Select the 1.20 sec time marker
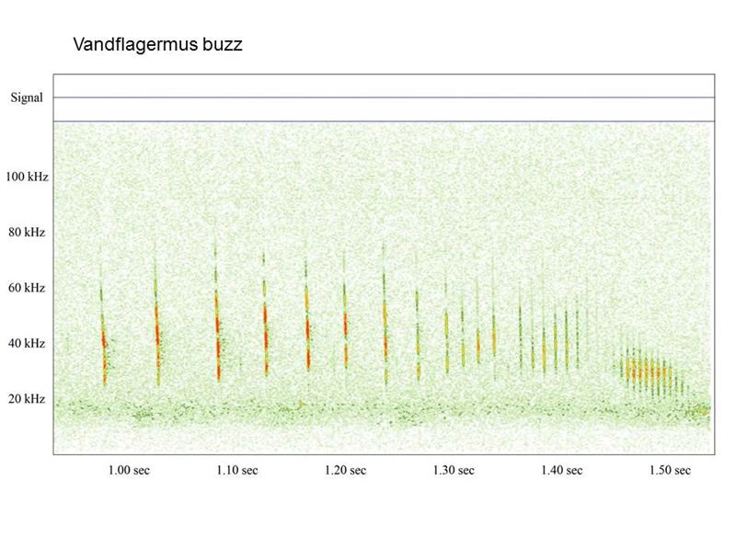 (x=345, y=471)
